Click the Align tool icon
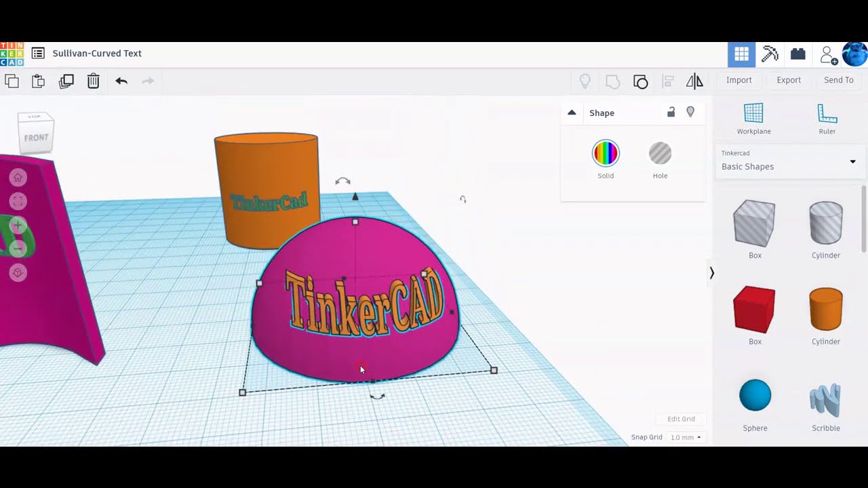 coord(668,81)
